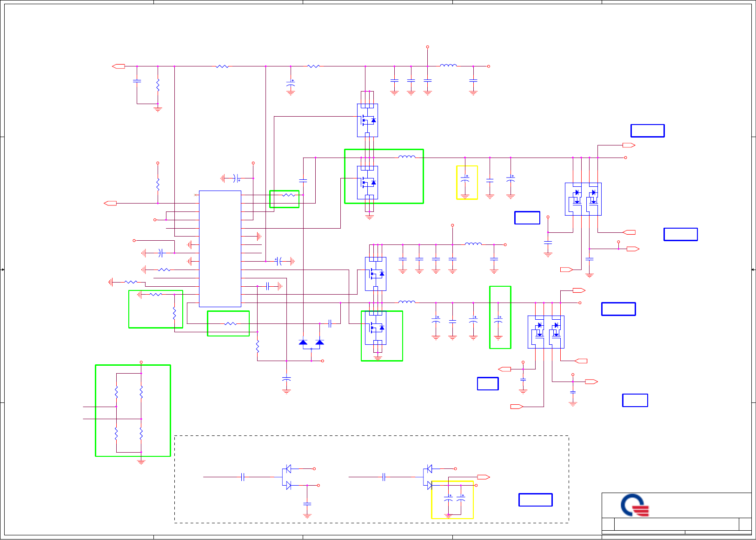Select the leftmost series capacitor in the dashed box
The width and height of the screenshot is (756, 540).
click(243, 477)
